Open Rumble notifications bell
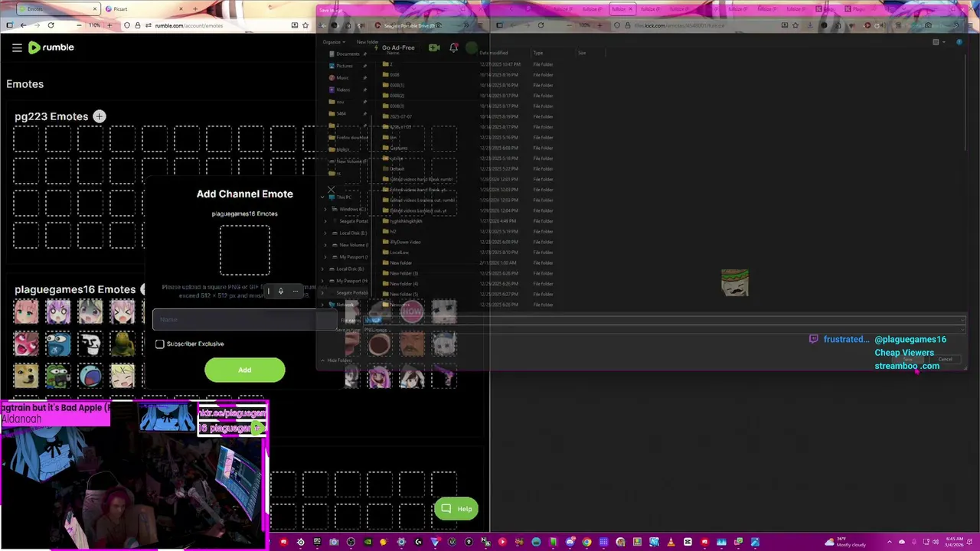 453,47
